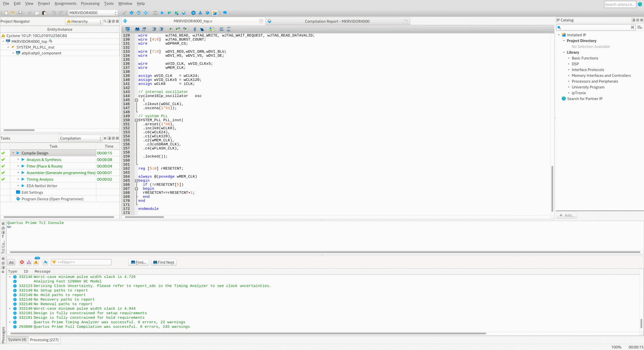Click the messages Filter input field
644x350 pixels.
click(84, 262)
